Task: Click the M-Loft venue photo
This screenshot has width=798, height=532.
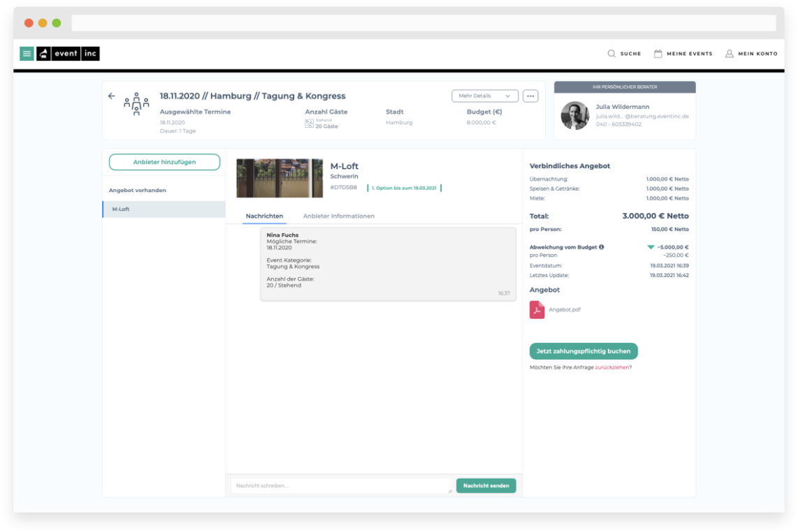Action: [280, 178]
